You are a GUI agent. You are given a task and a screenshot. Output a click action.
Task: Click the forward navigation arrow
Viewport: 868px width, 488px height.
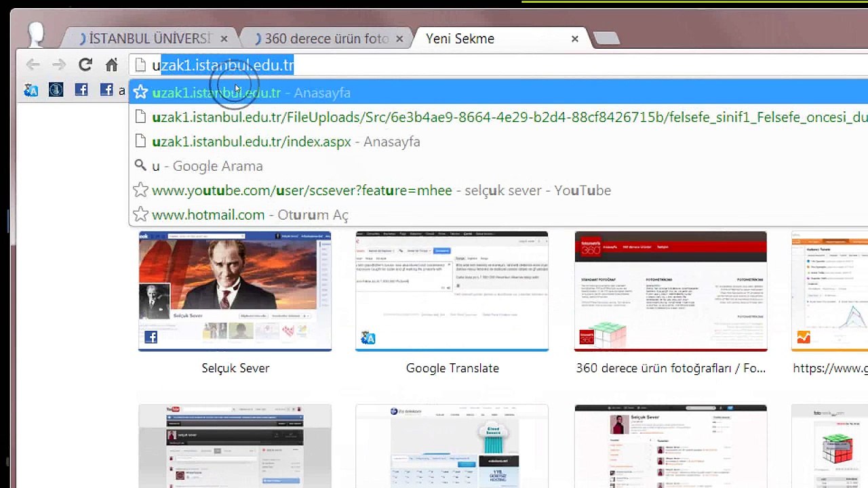pyautogui.click(x=59, y=65)
